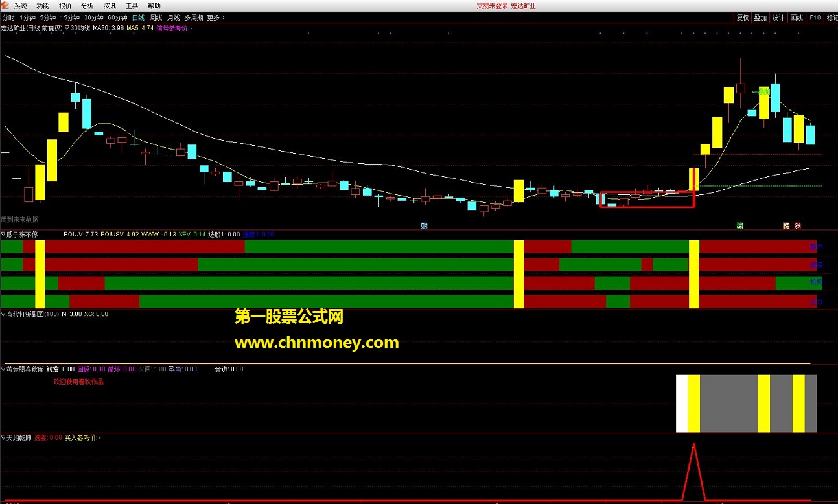The width and height of the screenshot is (838, 504).
Task: Expand the 天地乾坤 indicator triangle
Action: click(x=3, y=437)
